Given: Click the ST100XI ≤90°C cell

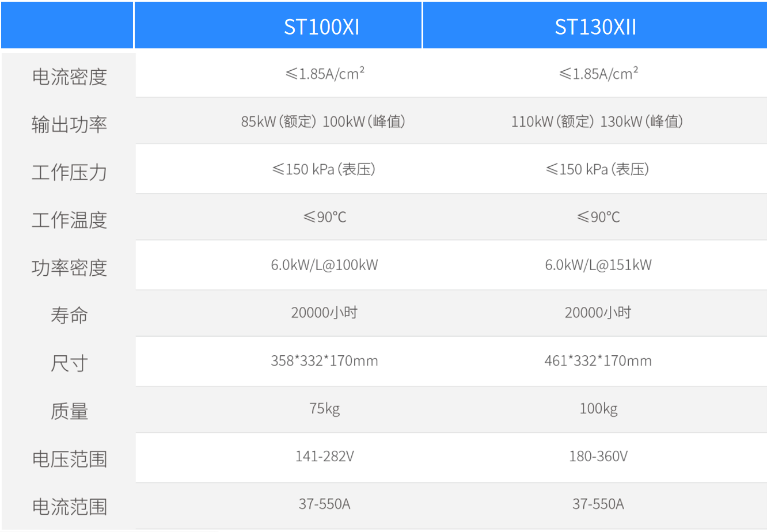Looking at the screenshot, I should pyautogui.click(x=325, y=217).
